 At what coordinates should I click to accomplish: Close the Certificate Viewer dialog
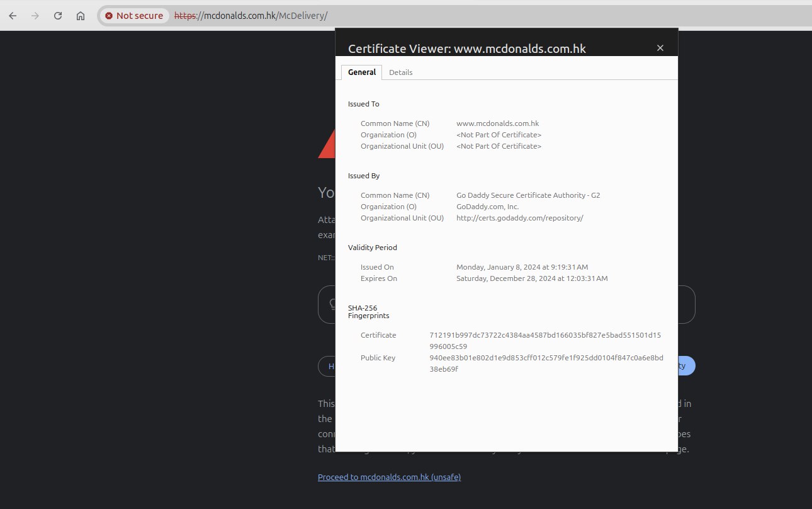point(660,48)
